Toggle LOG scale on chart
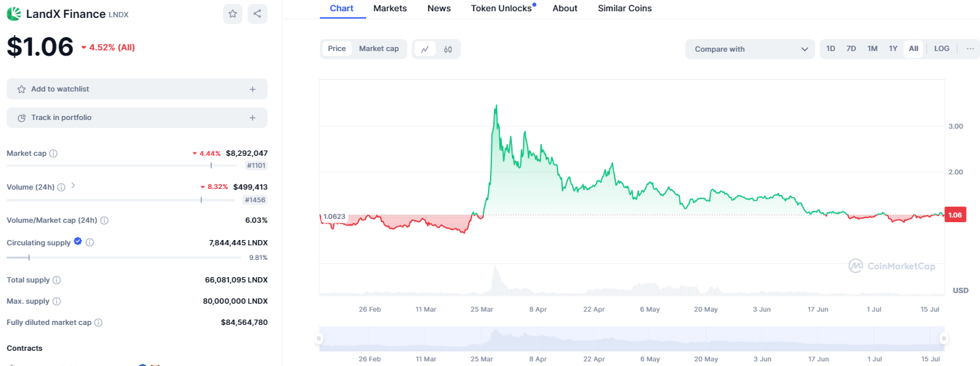Viewport: 980px width, 366px height. tap(942, 49)
